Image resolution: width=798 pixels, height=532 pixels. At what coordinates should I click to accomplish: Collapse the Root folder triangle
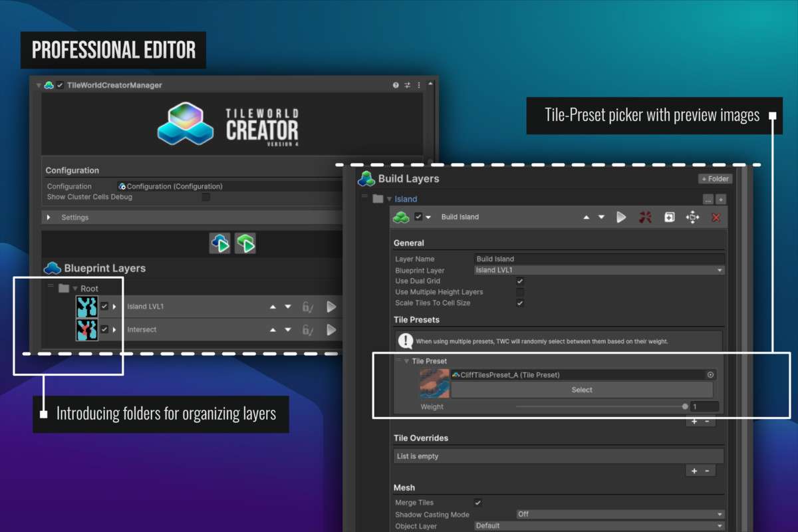click(x=75, y=289)
